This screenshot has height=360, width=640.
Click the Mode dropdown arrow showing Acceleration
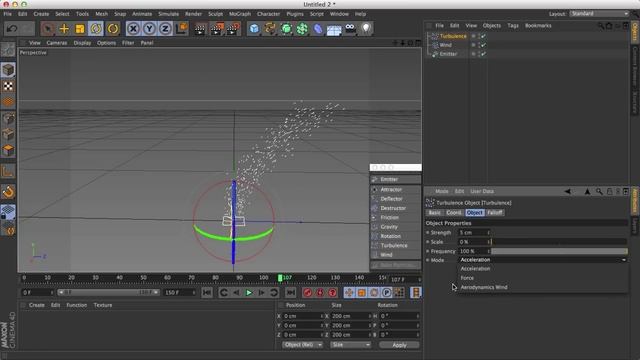[x=624, y=260]
